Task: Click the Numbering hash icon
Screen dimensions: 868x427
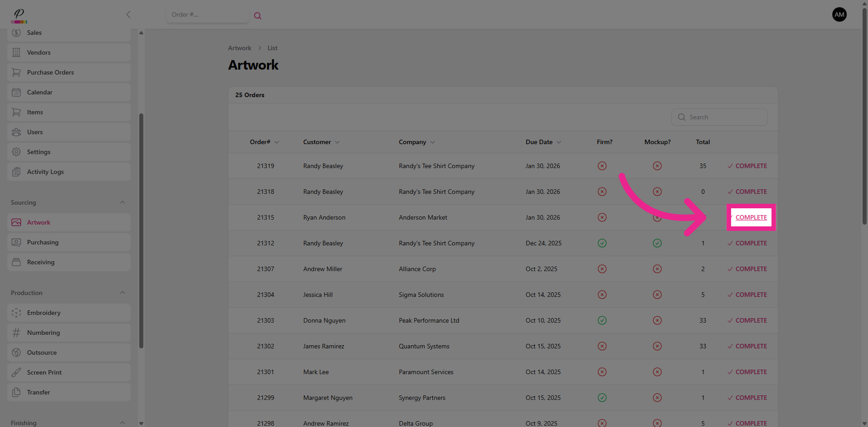Action: tap(16, 333)
